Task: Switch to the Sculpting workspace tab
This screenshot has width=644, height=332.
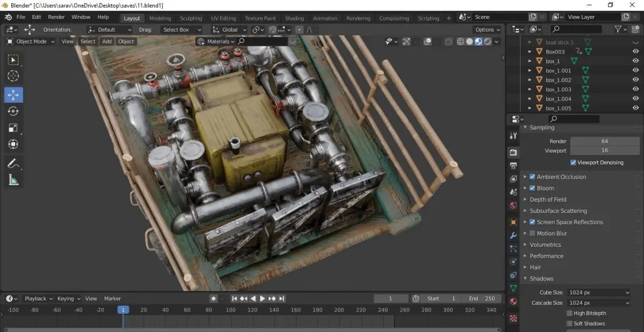Action: point(191,18)
